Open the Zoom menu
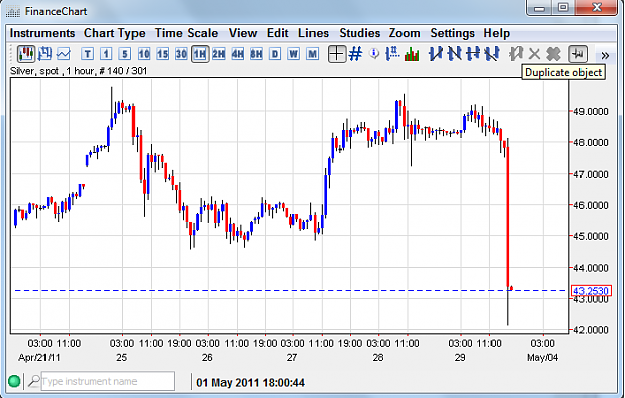The width and height of the screenshot is (625, 398). click(405, 33)
